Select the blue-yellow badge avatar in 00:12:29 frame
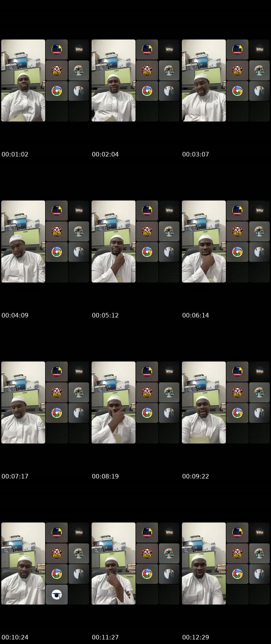This screenshot has height=644, width=271. 238,533
